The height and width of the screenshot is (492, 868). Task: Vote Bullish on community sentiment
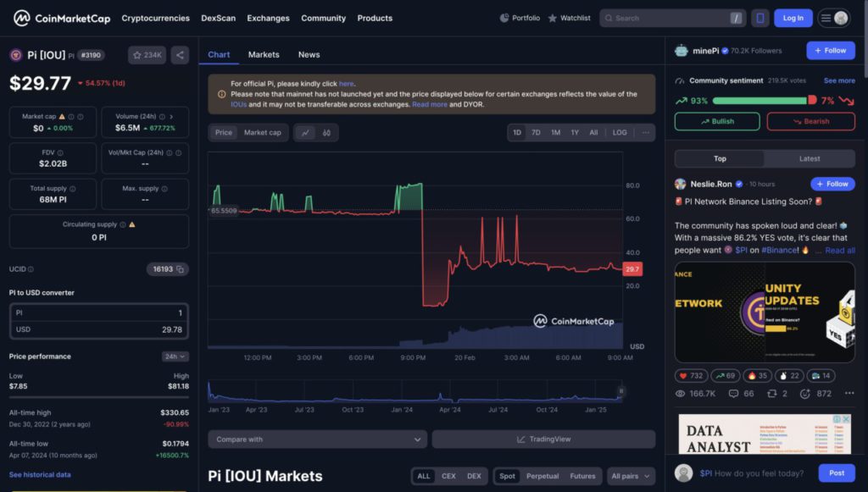[717, 121]
